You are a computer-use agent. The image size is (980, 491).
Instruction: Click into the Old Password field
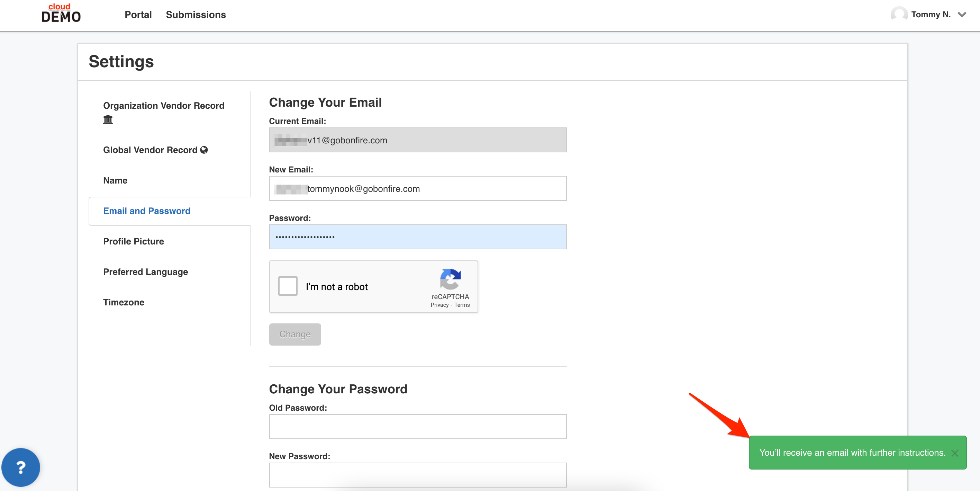(x=418, y=427)
